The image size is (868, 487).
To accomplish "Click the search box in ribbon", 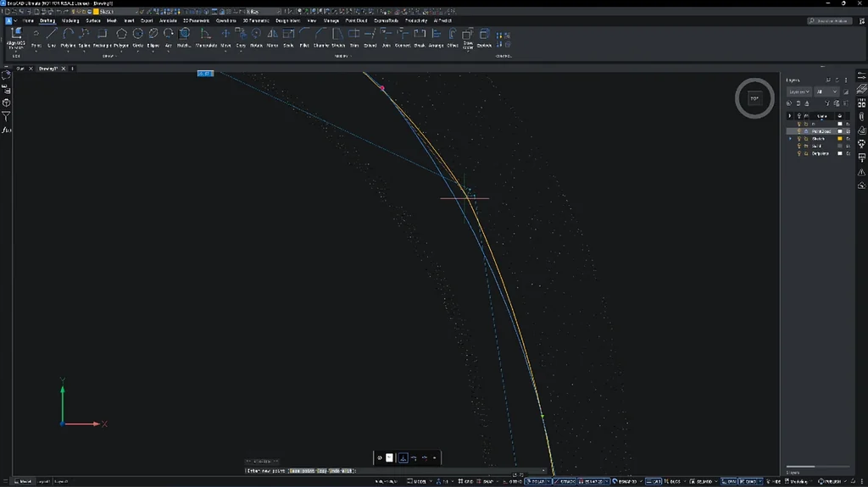I will (x=829, y=21).
